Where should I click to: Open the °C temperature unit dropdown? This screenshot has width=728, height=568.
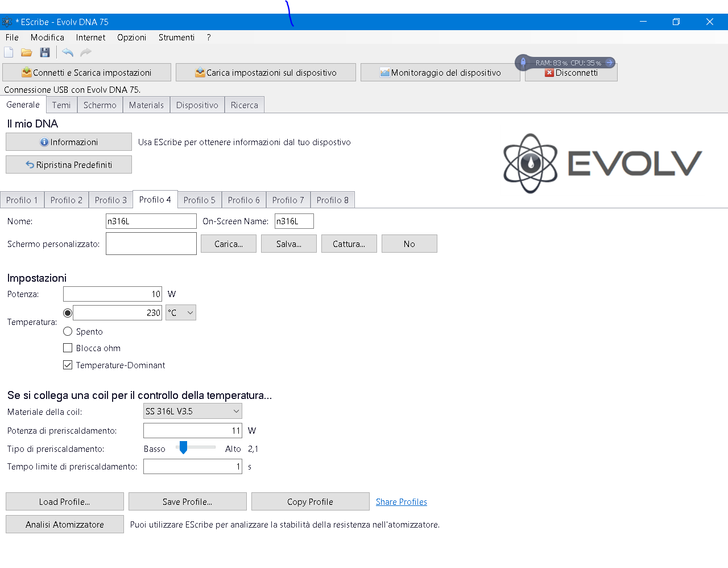tap(181, 313)
